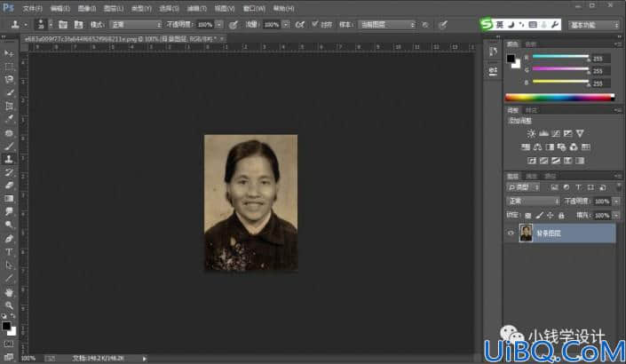Select the Hand tool
The height and width of the screenshot is (364, 626).
tap(9, 293)
